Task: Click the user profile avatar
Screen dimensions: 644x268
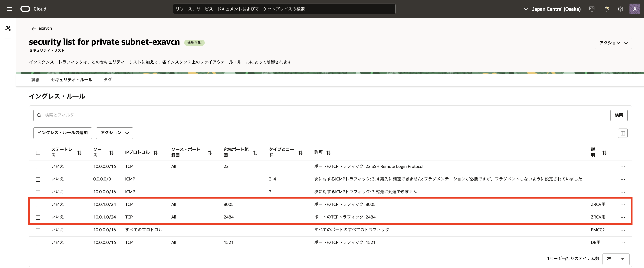Action: (x=635, y=9)
